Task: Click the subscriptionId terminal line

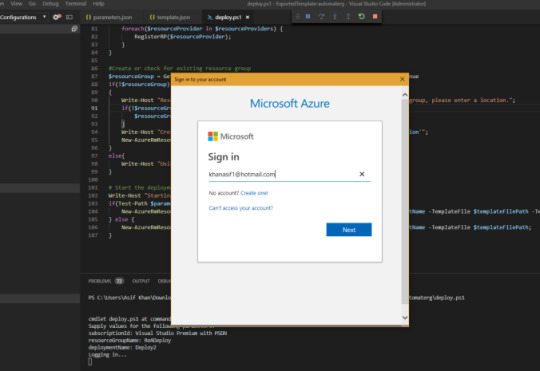Action: 157,333
